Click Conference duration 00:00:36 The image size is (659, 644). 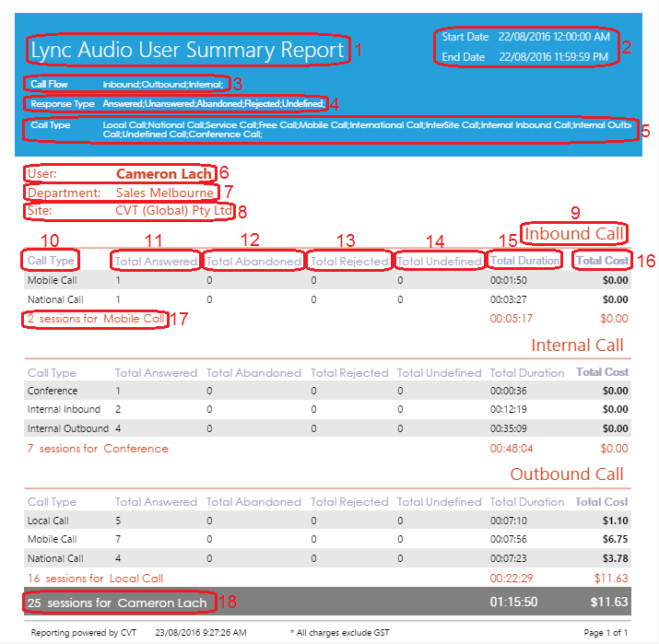pos(509,391)
